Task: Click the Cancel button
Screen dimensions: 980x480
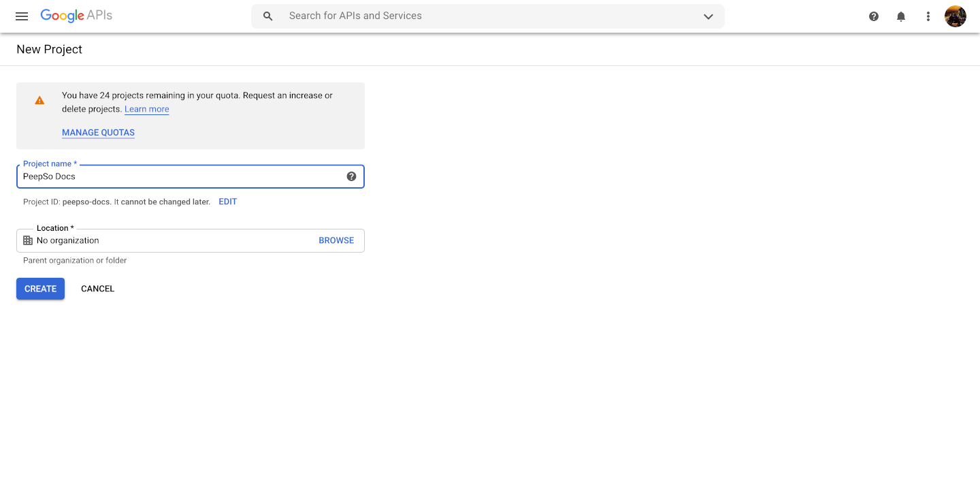Action: pyautogui.click(x=98, y=289)
